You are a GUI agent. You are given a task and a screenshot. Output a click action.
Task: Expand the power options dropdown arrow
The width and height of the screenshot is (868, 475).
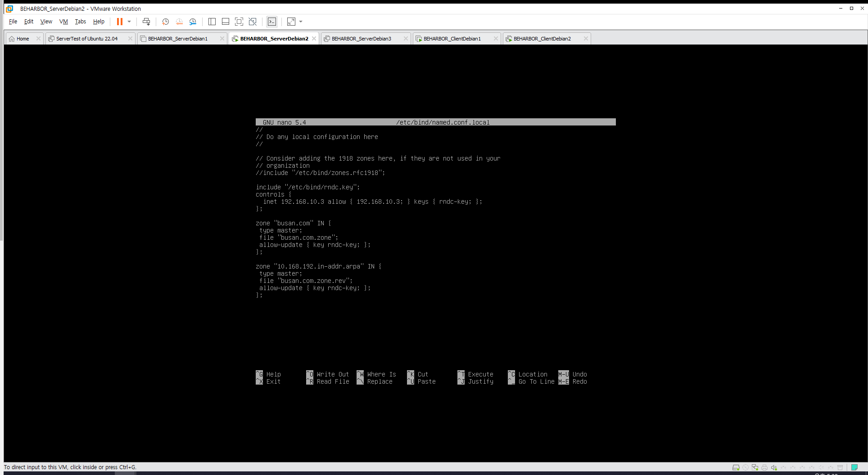click(x=129, y=22)
